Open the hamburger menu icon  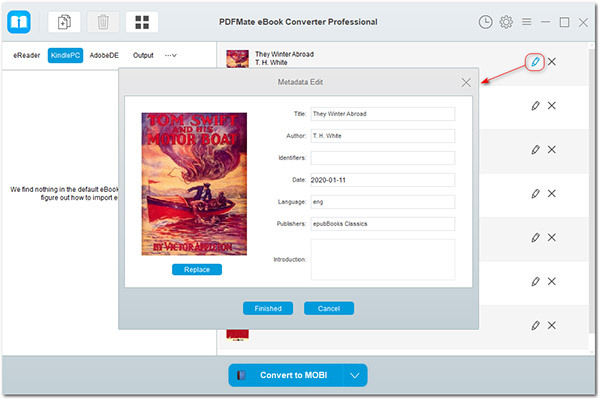527,21
